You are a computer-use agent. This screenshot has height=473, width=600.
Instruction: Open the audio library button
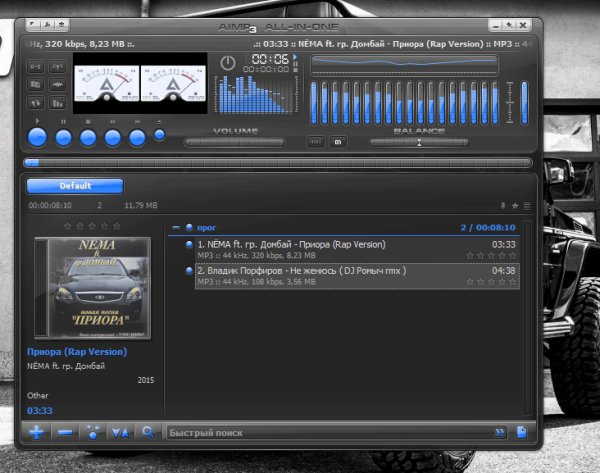[x=35, y=85]
